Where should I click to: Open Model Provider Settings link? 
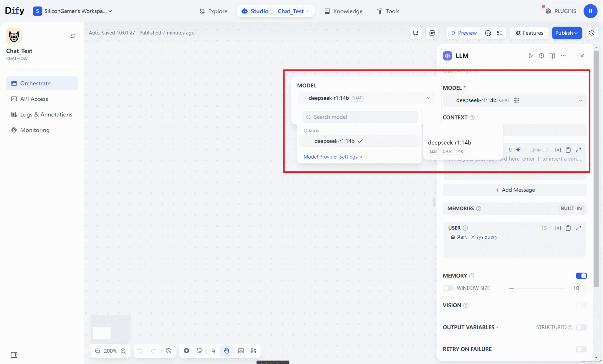[332, 157]
